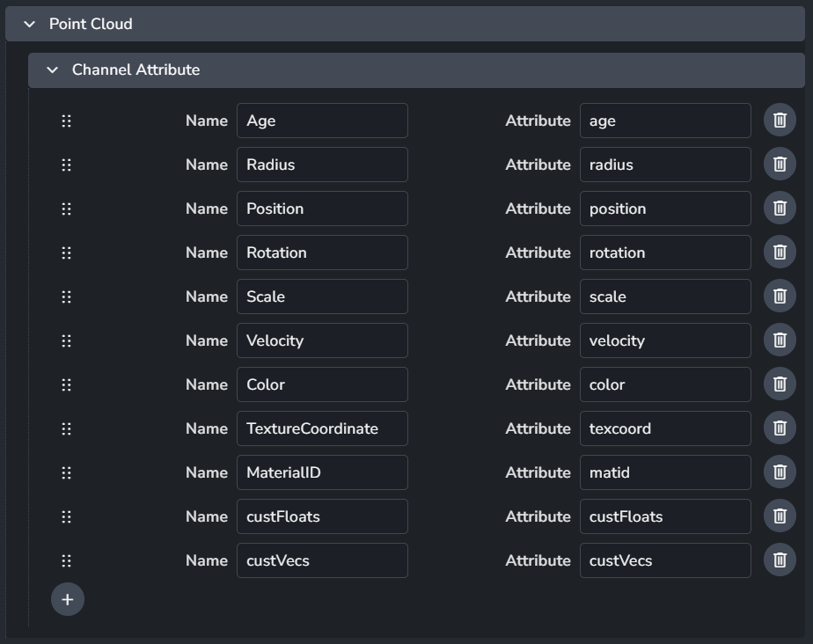This screenshot has width=813, height=644.
Task: Click the TextureCoordinate row drag handle
Action: click(66, 428)
